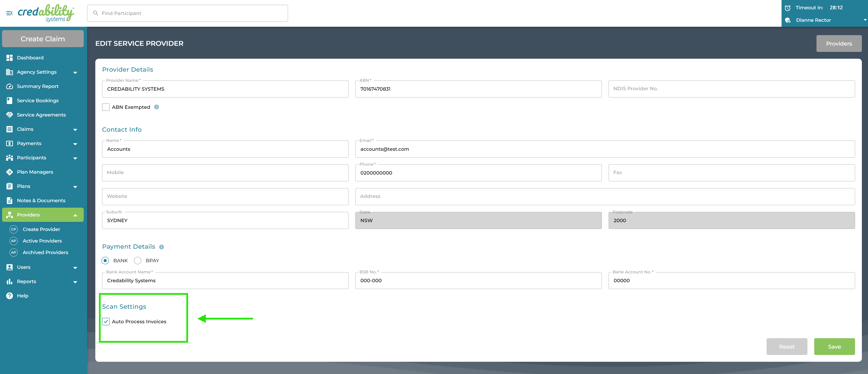Click the BSB No. field
Image resolution: width=868 pixels, height=374 pixels.
pos(478,280)
